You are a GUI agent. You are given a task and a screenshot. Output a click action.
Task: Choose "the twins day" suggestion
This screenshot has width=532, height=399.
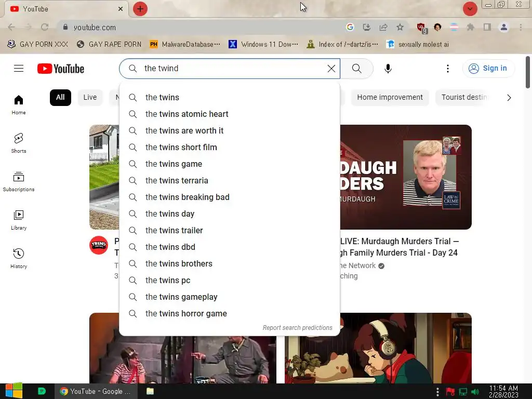[230, 214]
